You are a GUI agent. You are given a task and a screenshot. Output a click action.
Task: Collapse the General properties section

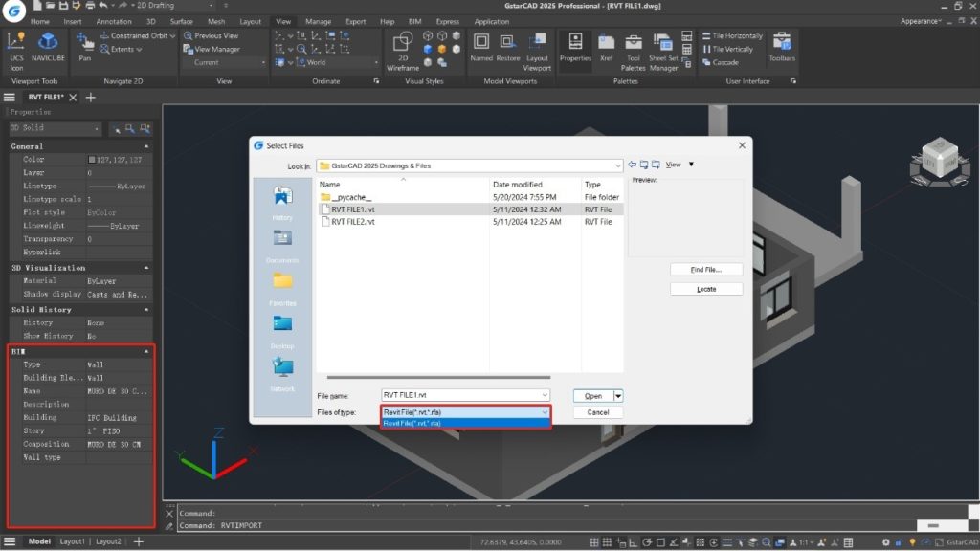pos(147,146)
